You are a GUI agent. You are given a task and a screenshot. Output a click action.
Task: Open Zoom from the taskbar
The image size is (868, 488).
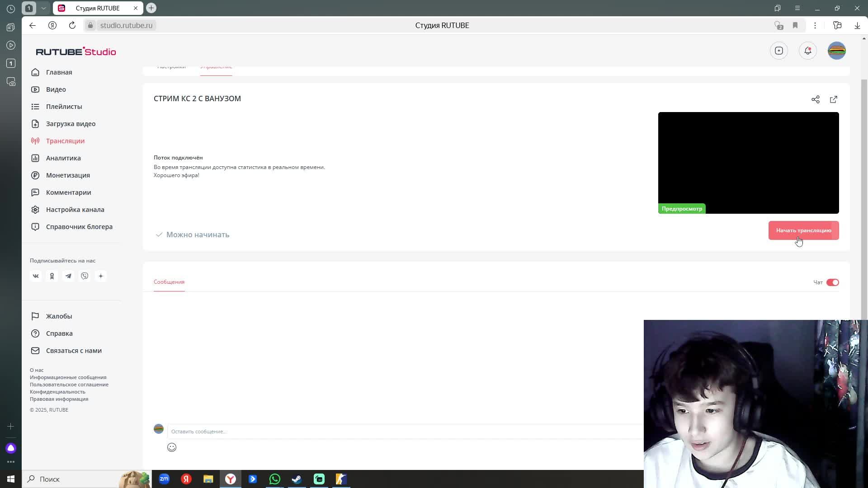164,479
